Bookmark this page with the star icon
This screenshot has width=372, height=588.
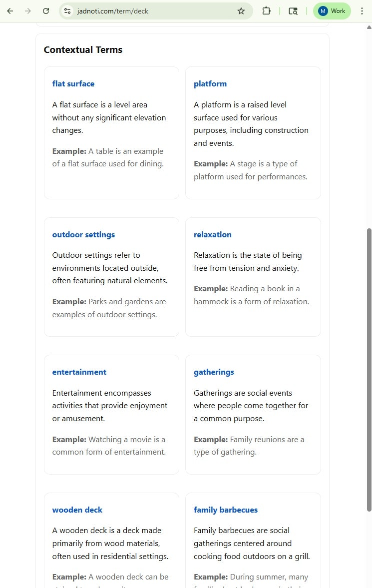[241, 10]
